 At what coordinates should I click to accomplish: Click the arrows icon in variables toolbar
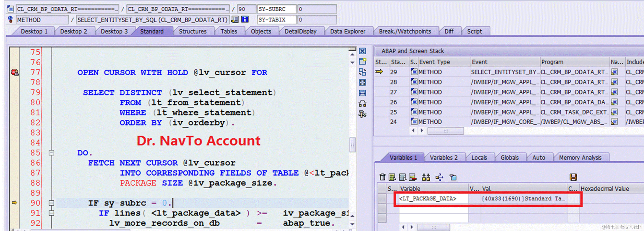pos(439,177)
